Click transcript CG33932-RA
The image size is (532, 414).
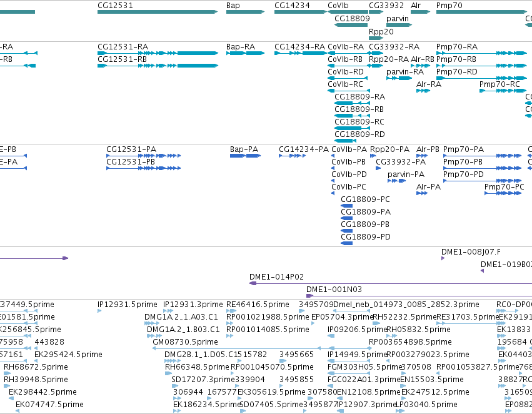click(394, 46)
